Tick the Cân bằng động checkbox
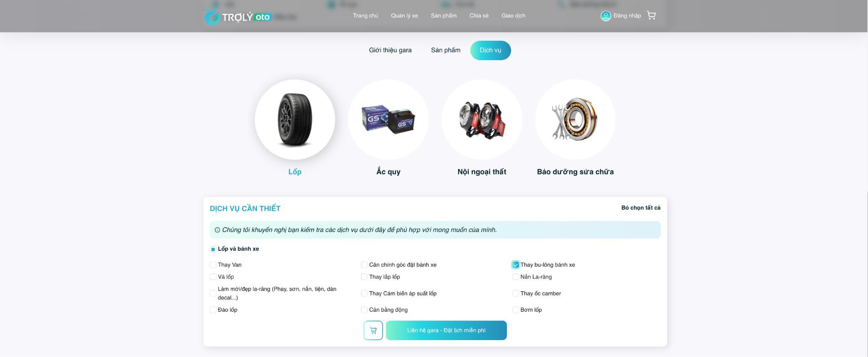The image size is (868, 357). (364, 310)
